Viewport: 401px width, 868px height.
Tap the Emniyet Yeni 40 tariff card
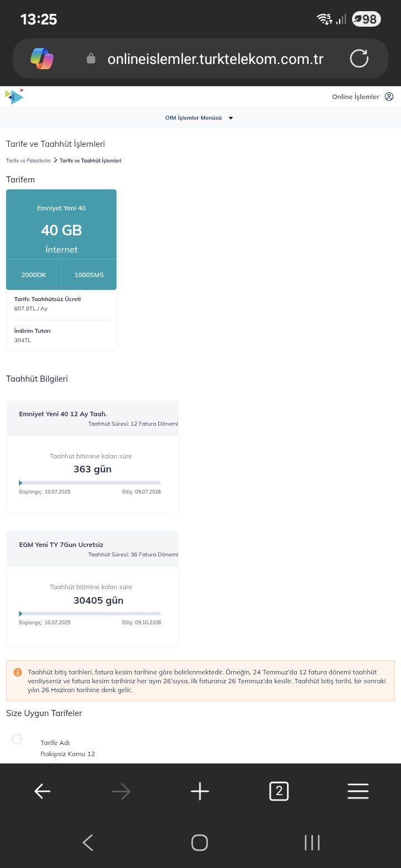pos(61,239)
